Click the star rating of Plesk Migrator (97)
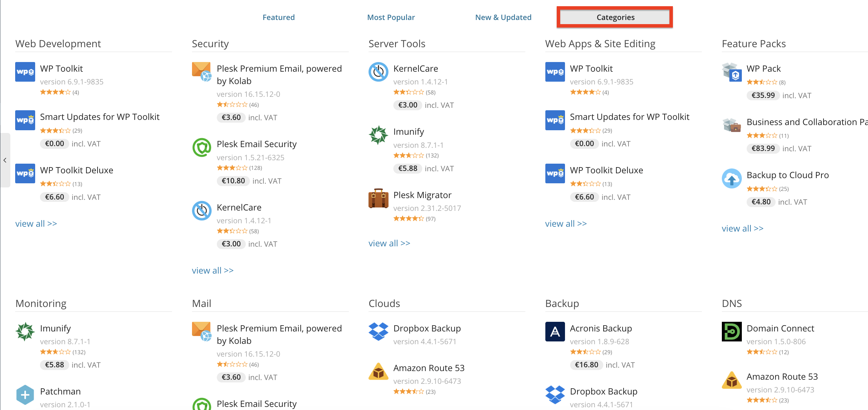This screenshot has width=868, height=410. pos(408,218)
